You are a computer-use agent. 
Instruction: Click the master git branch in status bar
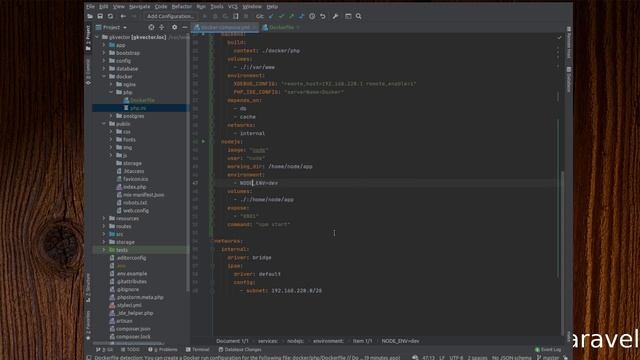click(x=548, y=358)
